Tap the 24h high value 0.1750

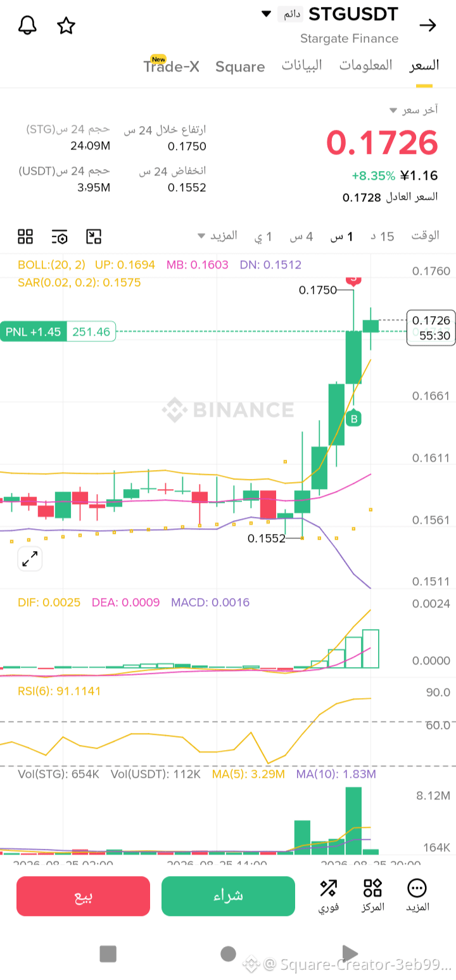point(187,146)
